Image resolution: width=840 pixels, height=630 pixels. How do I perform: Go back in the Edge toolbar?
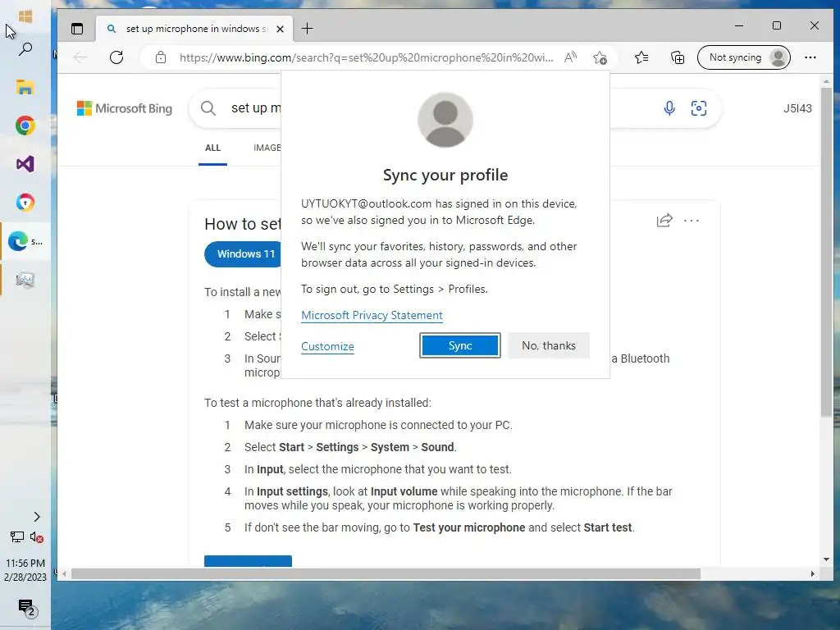coord(80,57)
